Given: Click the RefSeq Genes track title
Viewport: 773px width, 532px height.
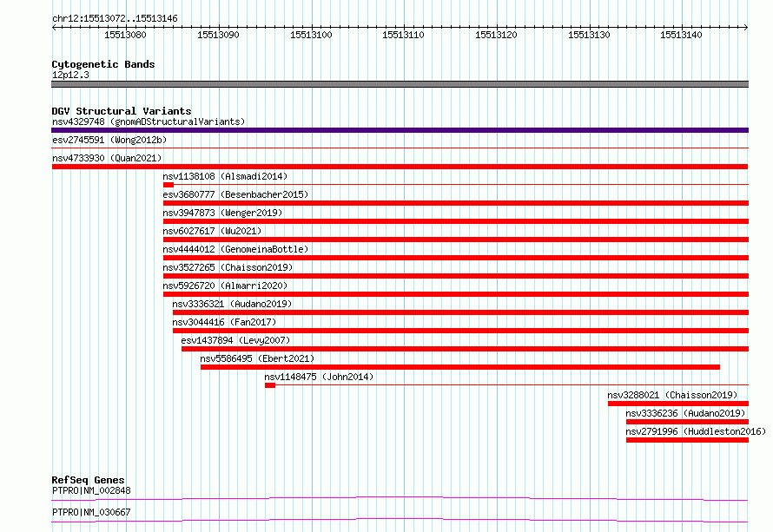Looking at the screenshot, I should [x=88, y=480].
